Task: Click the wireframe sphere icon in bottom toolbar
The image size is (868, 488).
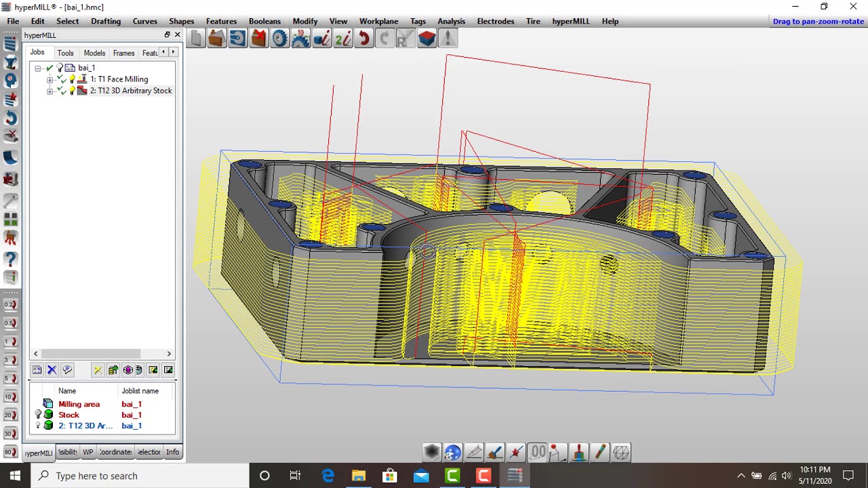Action: [x=621, y=452]
